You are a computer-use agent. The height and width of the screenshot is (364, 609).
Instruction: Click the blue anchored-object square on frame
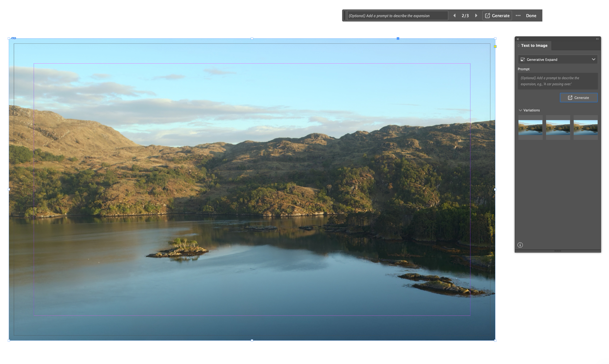pyautogui.click(x=398, y=39)
